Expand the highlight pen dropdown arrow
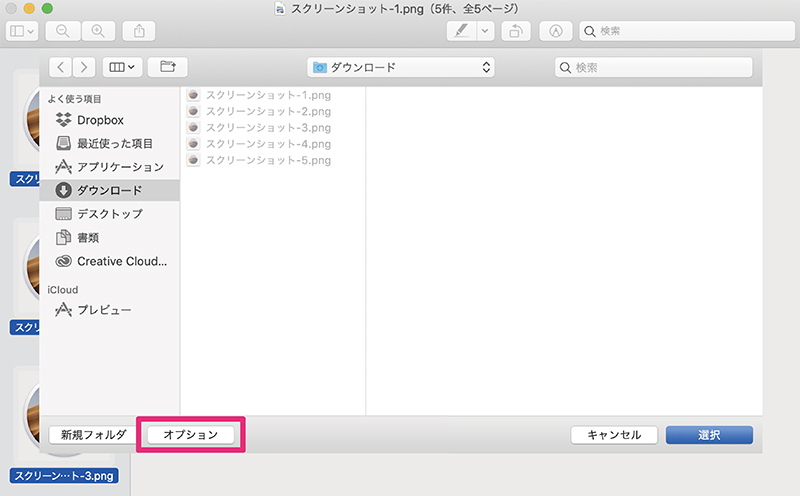 click(485, 31)
